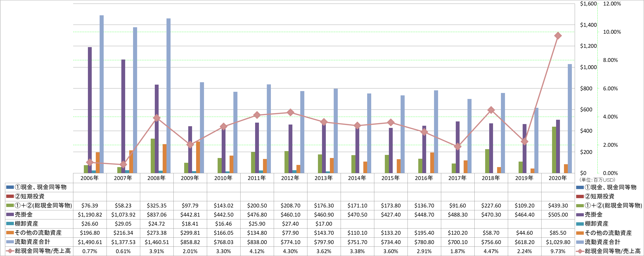Click the red swatch of table row ②短期投資
The height and width of the screenshot is (256, 644).
coord(10,196)
